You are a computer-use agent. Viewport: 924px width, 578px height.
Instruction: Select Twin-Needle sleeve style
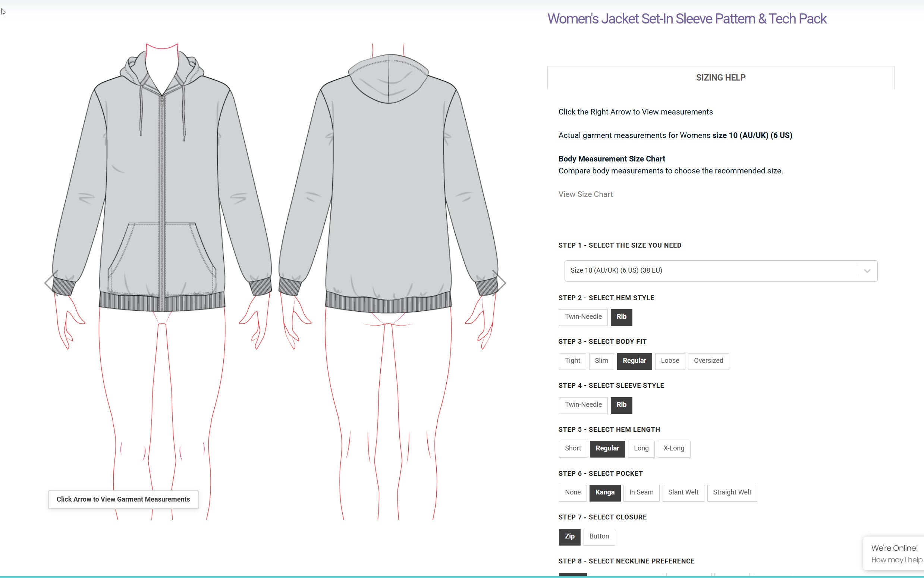[x=583, y=405]
